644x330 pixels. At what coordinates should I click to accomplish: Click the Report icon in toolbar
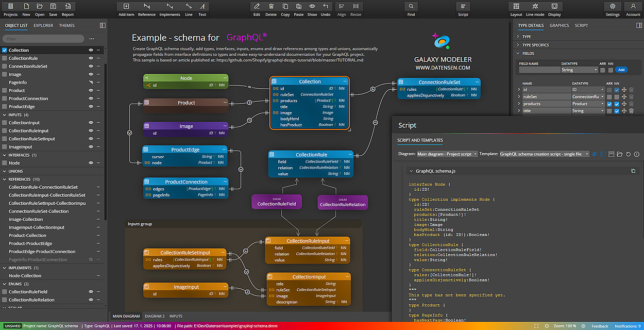coord(67,7)
